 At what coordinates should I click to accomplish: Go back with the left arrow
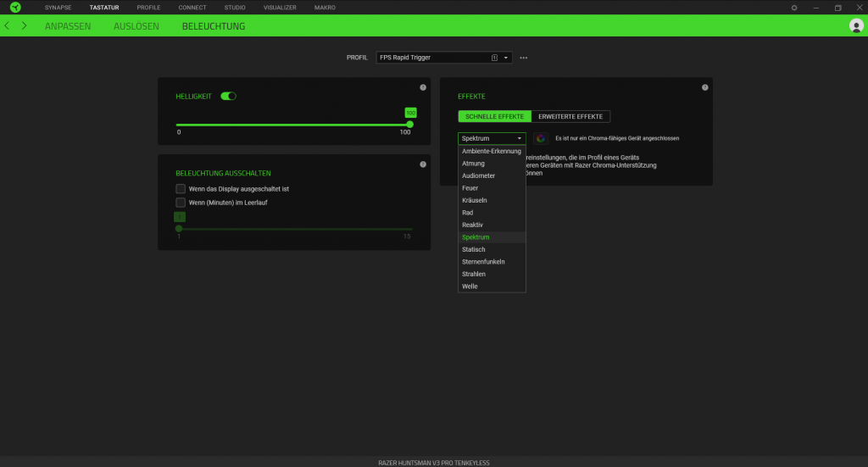[7, 25]
